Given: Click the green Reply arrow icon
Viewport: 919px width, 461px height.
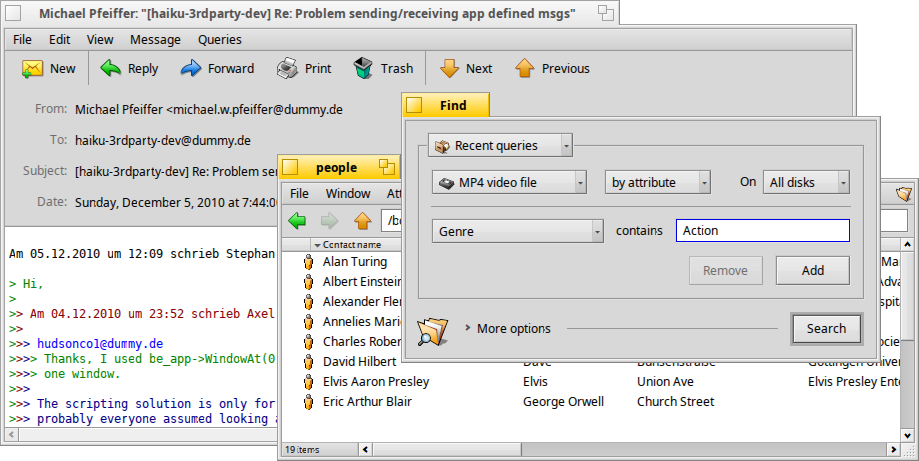Looking at the screenshot, I should pyautogui.click(x=110, y=69).
